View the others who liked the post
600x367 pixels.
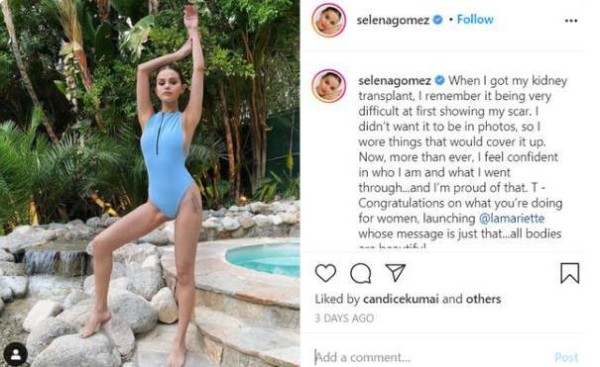coord(483,299)
